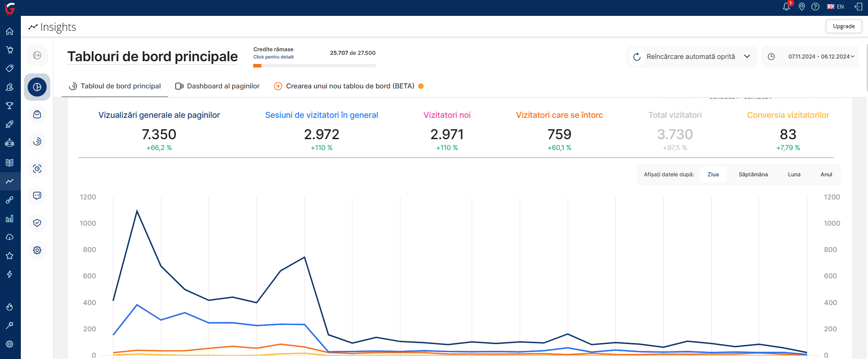Open the EN language selector
Screen dimensions: 868x359
[835, 7]
